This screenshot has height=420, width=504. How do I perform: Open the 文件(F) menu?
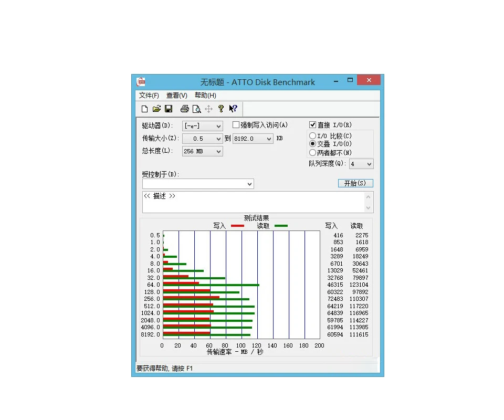[149, 96]
